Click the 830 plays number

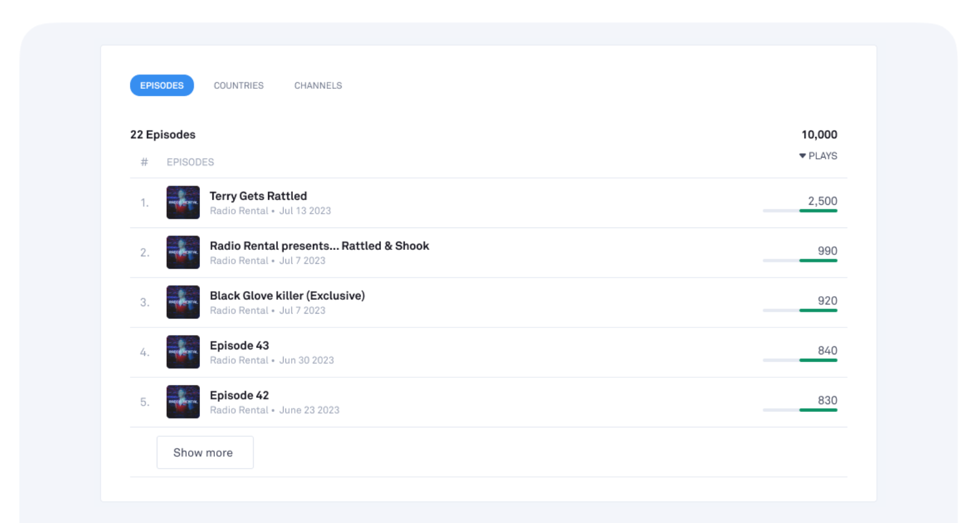point(828,401)
